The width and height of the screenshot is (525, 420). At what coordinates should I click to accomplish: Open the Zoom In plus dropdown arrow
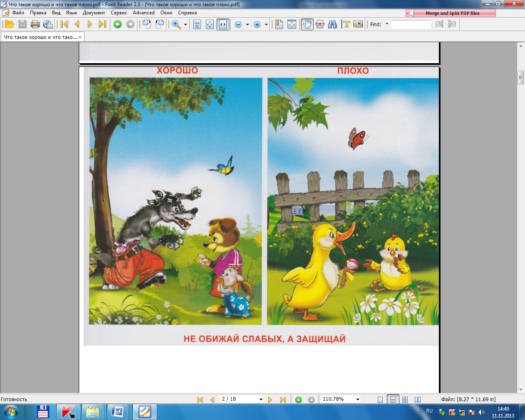[266, 25]
